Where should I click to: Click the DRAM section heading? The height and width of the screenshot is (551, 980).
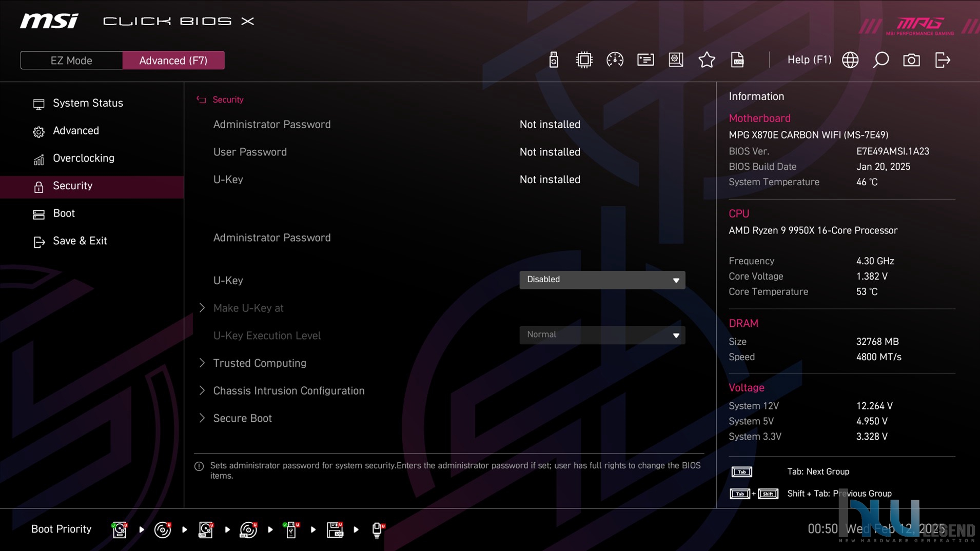[x=743, y=324]
